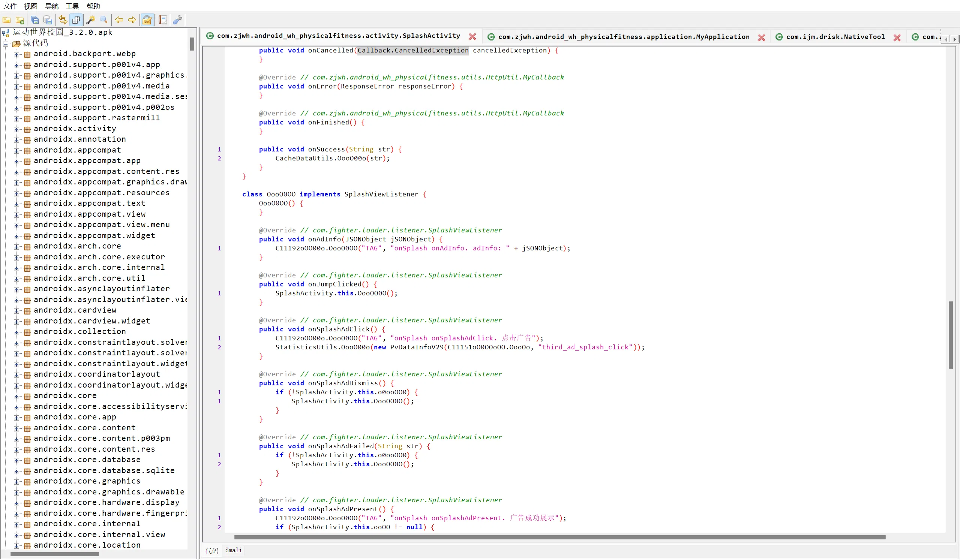This screenshot has height=560, width=960.
Task: Open Class search with the magnifier icon
Action: [x=103, y=20]
